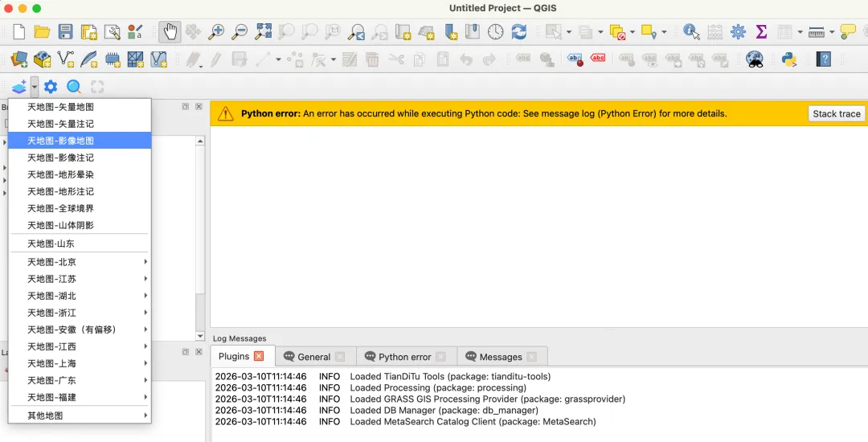Open the Python Console
868x442 pixels.
coord(789,59)
